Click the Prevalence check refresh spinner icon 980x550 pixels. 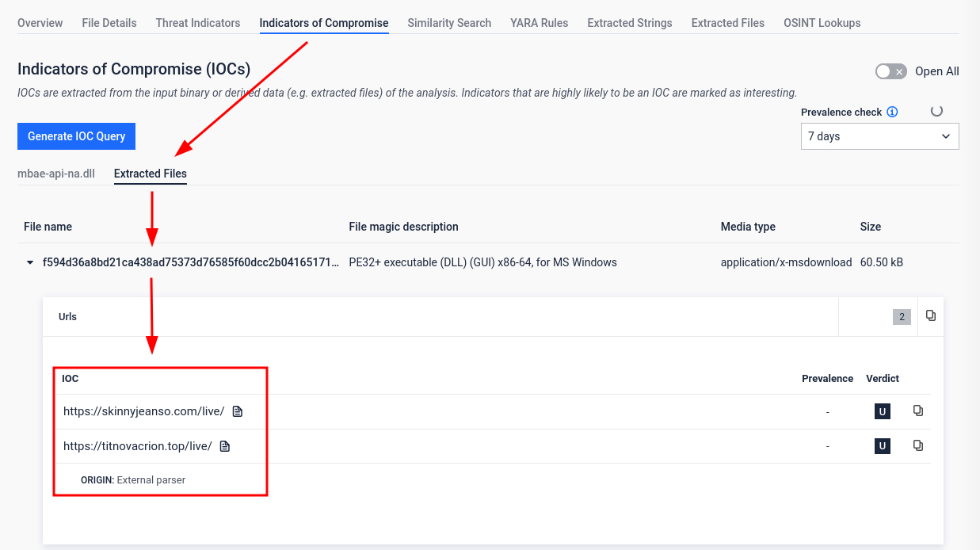pyautogui.click(x=936, y=111)
